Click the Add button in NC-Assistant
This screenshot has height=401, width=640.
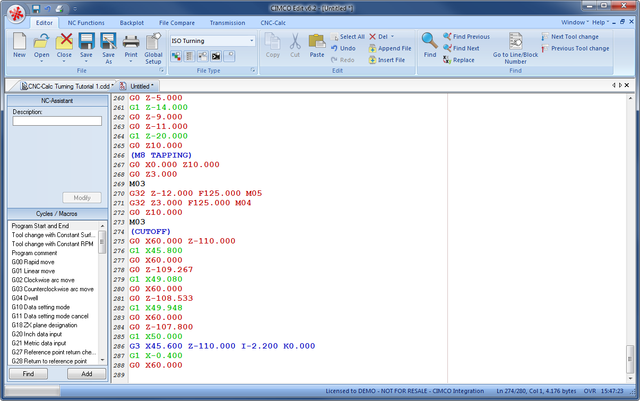pyautogui.click(x=87, y=374)
